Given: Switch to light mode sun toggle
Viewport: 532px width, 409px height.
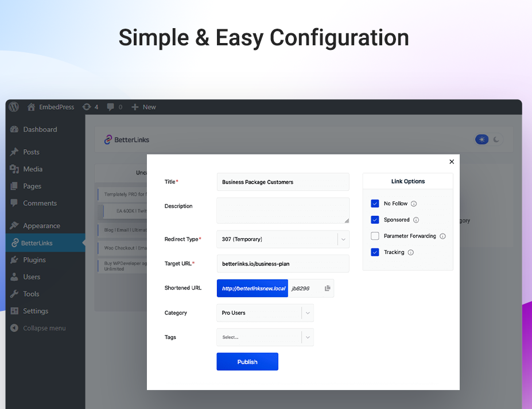Looking at the screenshot, I should tap(482, 139).
